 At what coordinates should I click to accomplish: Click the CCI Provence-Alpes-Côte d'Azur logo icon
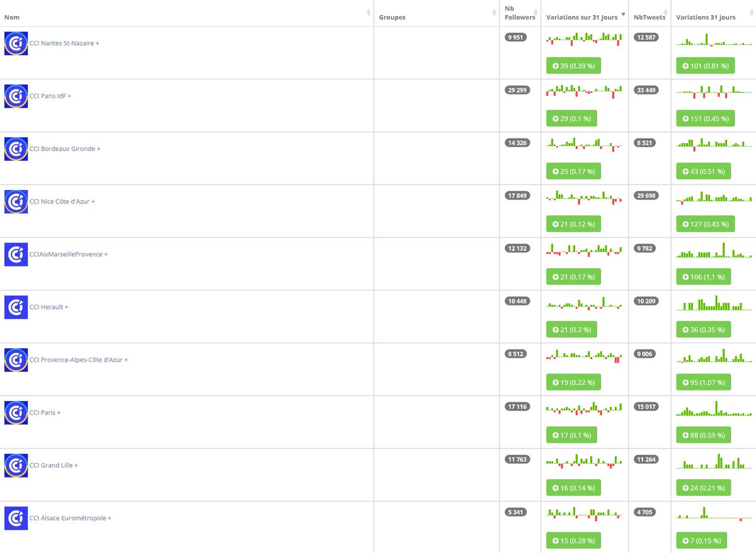pyautogui.click(x=16, y=360)
